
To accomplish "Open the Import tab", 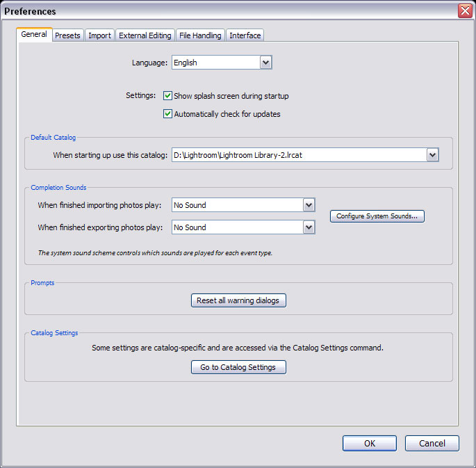I will [99, 35].
